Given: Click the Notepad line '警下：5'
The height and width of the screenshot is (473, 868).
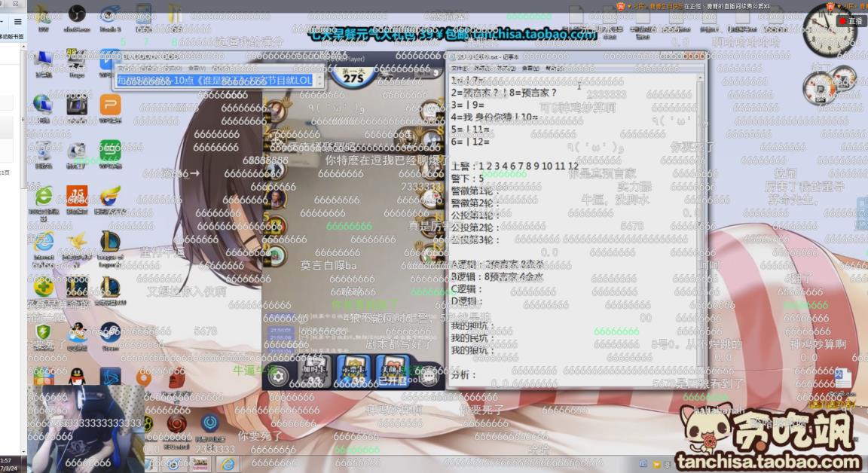Looking at the screenshot, I should (467, 179).
